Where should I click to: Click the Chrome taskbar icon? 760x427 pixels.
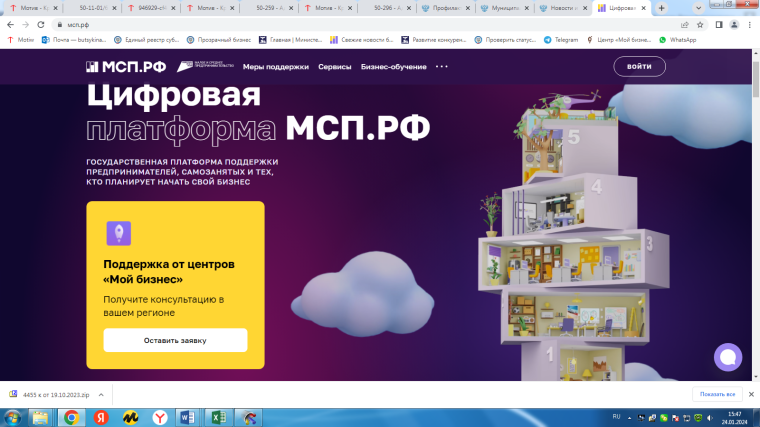pyautogui.click(x=71, y=417)
